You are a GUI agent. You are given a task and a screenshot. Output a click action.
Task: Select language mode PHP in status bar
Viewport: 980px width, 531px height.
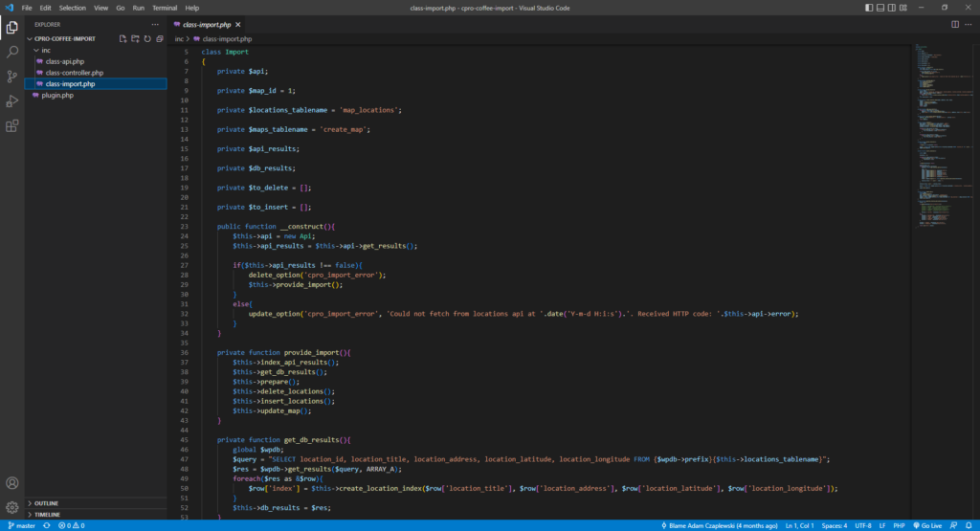tap(899, 526)
